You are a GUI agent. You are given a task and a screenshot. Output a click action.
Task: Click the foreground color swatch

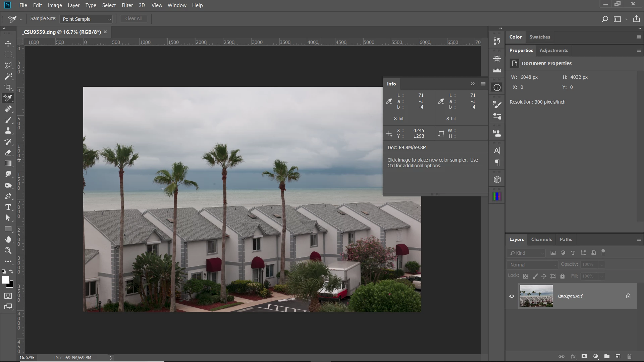click(x=5, y=280)
